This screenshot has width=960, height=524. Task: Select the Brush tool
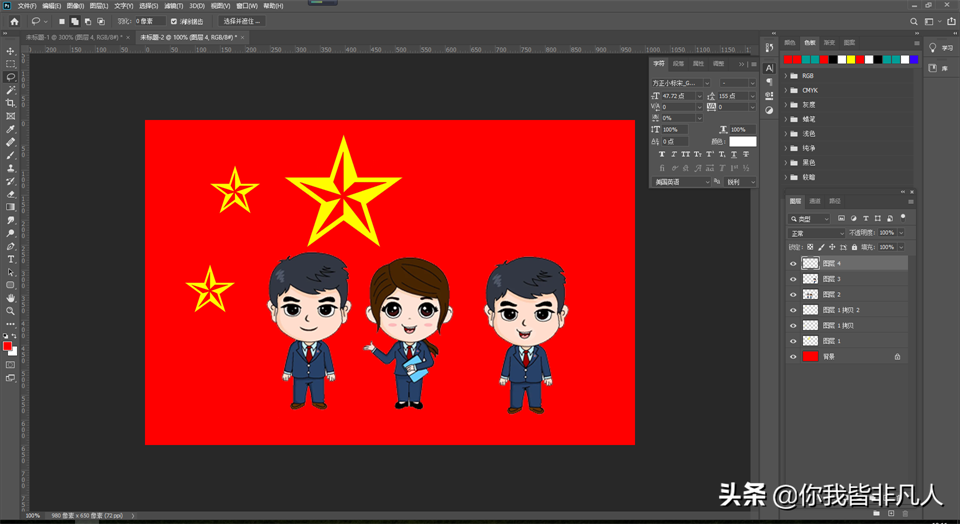[10, 155]
